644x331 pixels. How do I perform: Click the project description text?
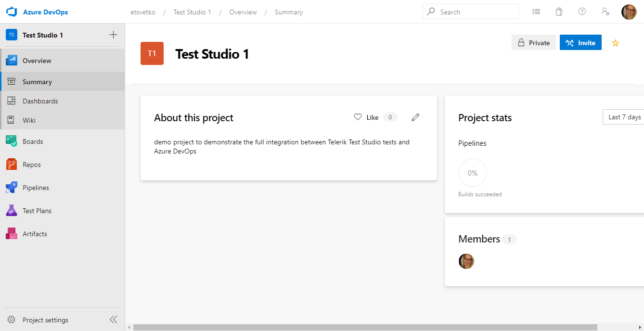coord(282,147)
